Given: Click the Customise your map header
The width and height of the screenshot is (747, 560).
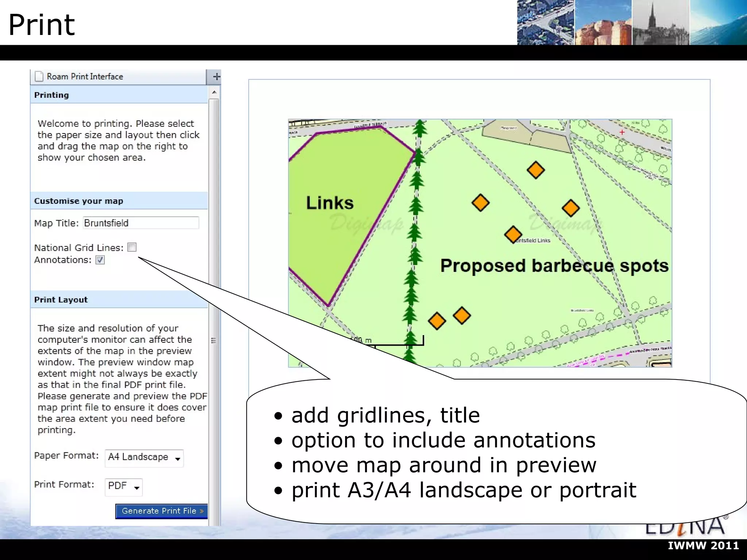Looking at the screenshot, I should click(x=119, y=201).
